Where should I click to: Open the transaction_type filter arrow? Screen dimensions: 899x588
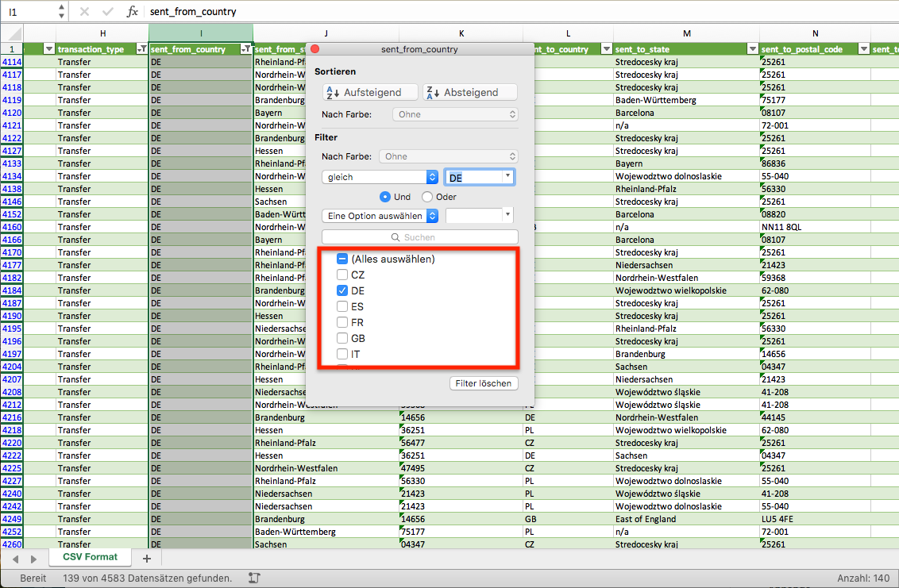pyautogui.click(x=141, y=49)
